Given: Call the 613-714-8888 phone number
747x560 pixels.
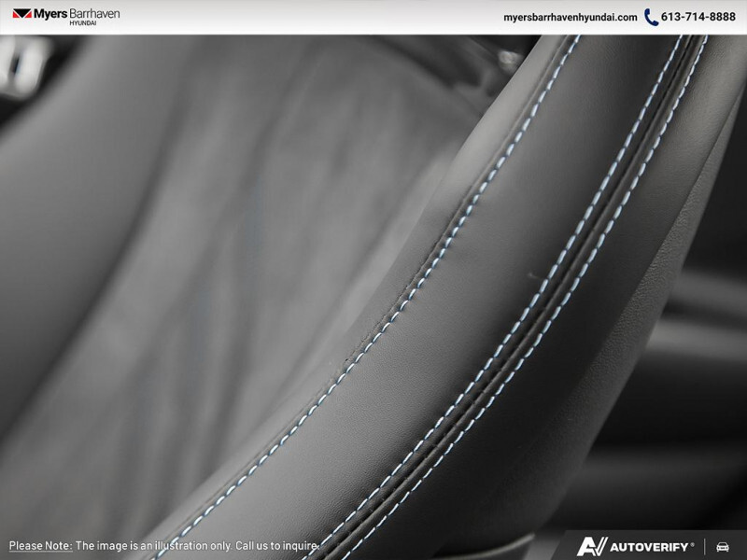Looking at the screenshot, I should click(699, 17).
